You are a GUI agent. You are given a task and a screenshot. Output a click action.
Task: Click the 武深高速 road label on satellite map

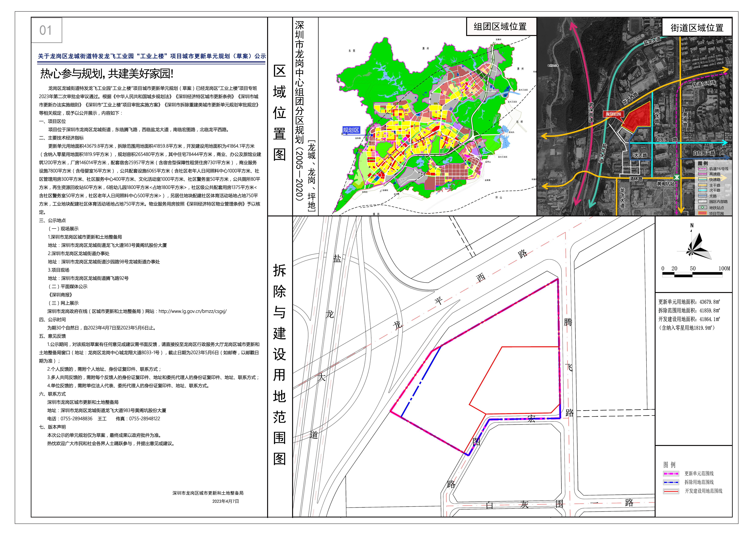(x=591, y=113)
